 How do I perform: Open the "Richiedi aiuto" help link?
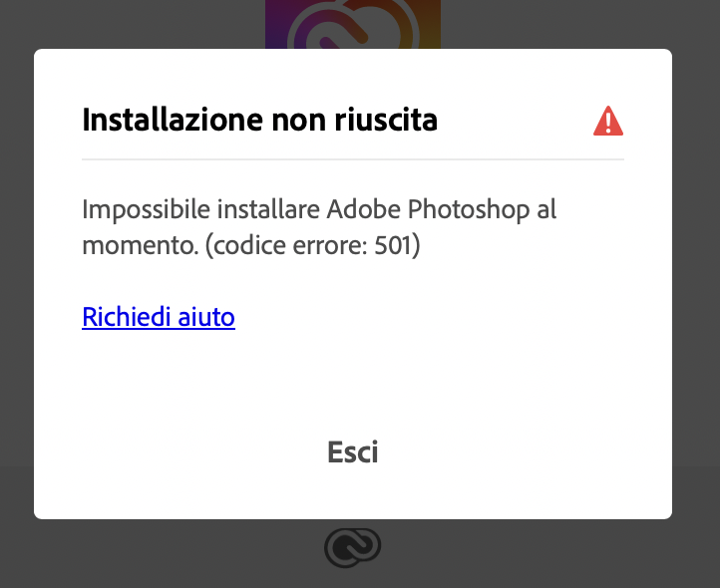pos(159,317)
